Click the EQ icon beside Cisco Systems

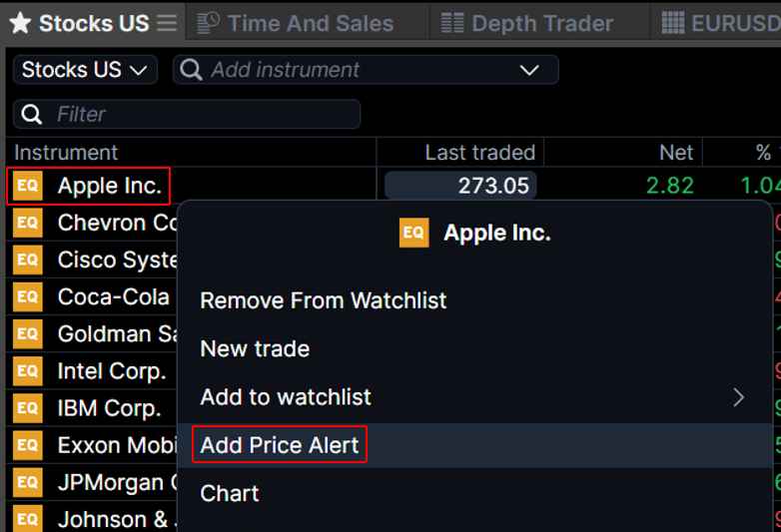coord(28,260)
